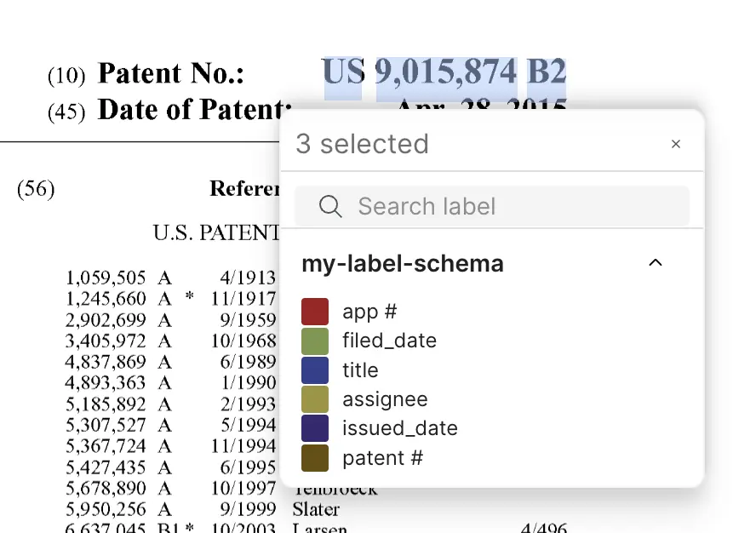The height and width of the screenshot is (533, 756).
Task: Select the assignee olive swatch
Action: 315,399
